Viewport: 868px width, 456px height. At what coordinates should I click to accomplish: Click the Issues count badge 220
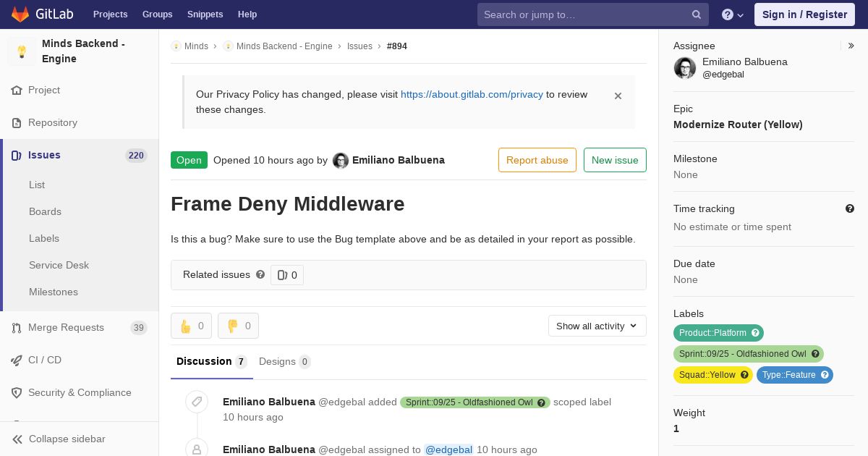point(136,156)
